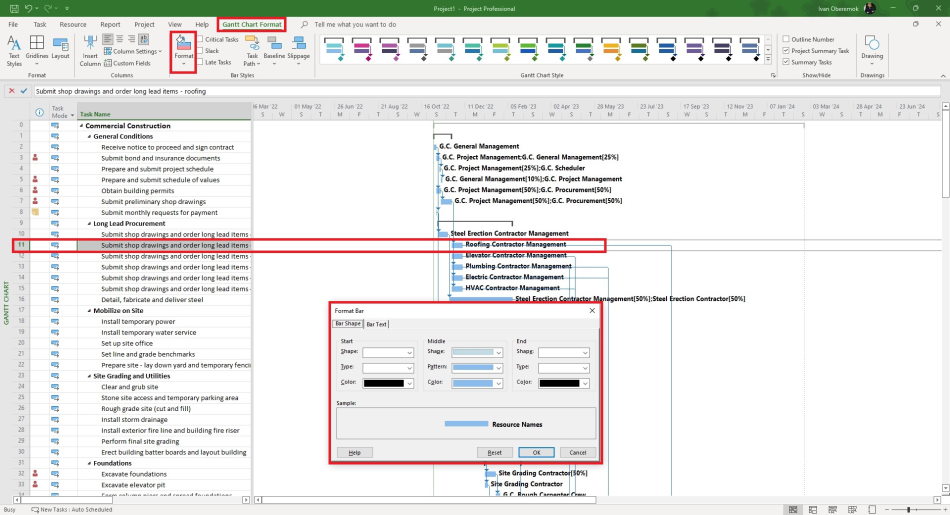Enable the Late Tasks checkbox
Image resolution: width=950 pixels, height=515 pixels.
(201, 62)
